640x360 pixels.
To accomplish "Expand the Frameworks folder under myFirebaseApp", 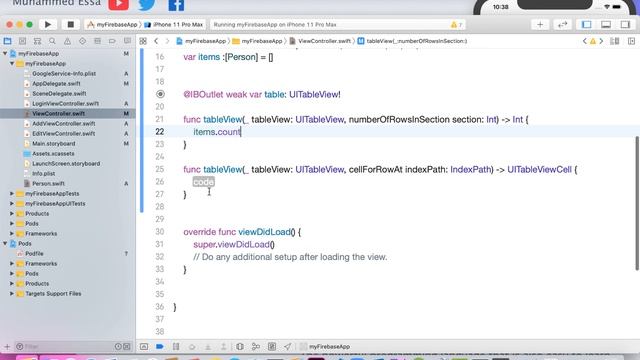I will click(12, 233).
